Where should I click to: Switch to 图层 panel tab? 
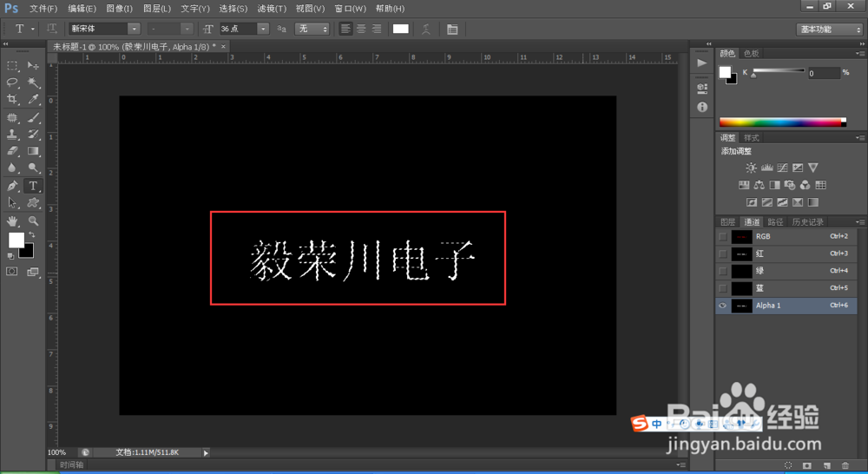(x=727, y=222)
